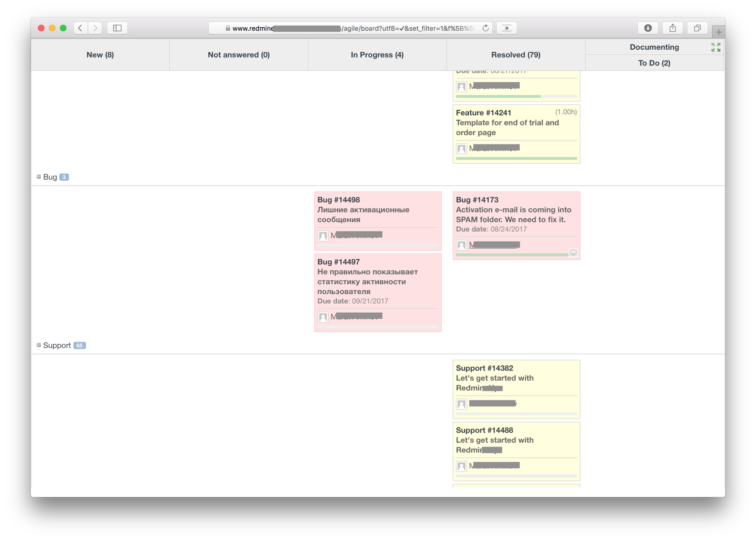This screenshot has height=541, width=756.
Task: Go back with the browser back arrow
Action: coord(80,28)
